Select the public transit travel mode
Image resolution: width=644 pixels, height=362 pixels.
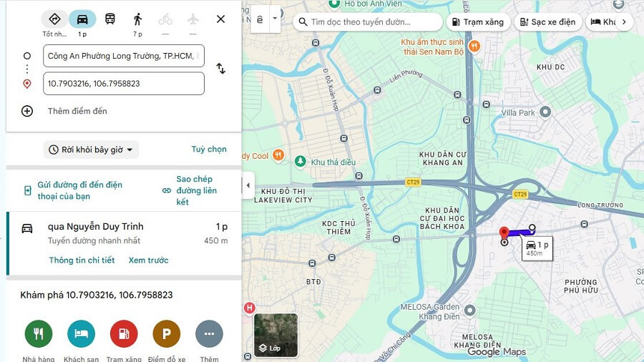[110, 19]
